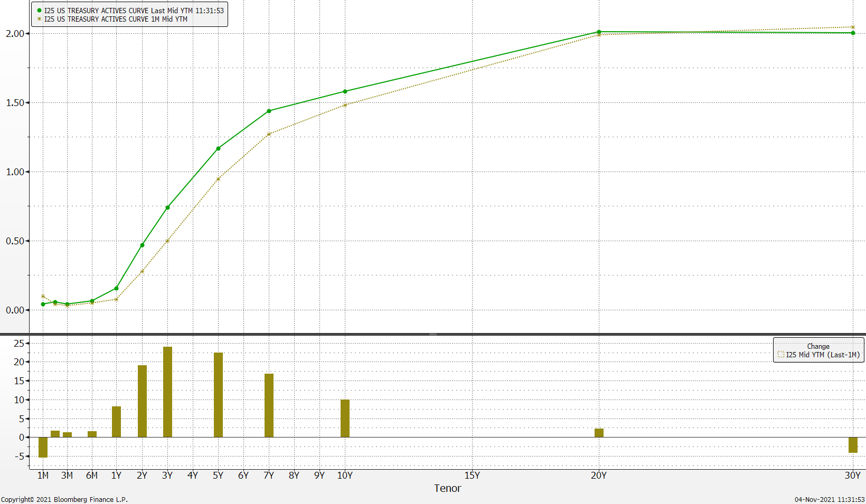This screenshot has height=504, width=866.
Task: Click green Last curve point at 7Y tenor
Action: 269,111
